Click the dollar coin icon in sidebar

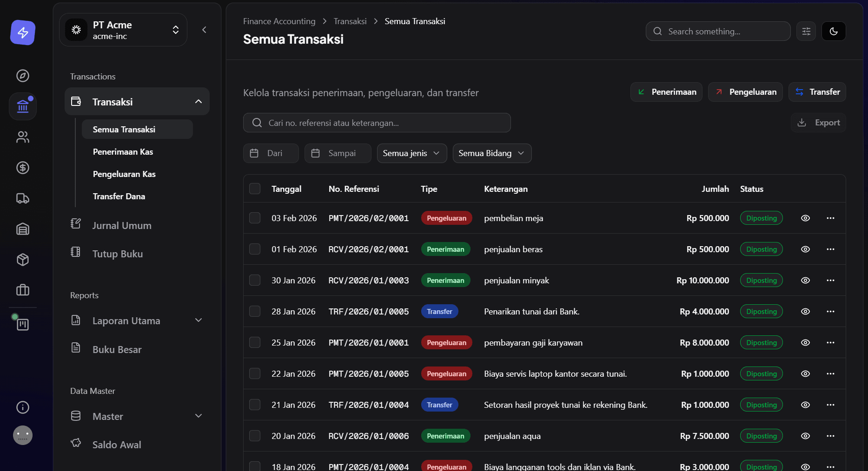pyautogui.click(x=23, y=168)
